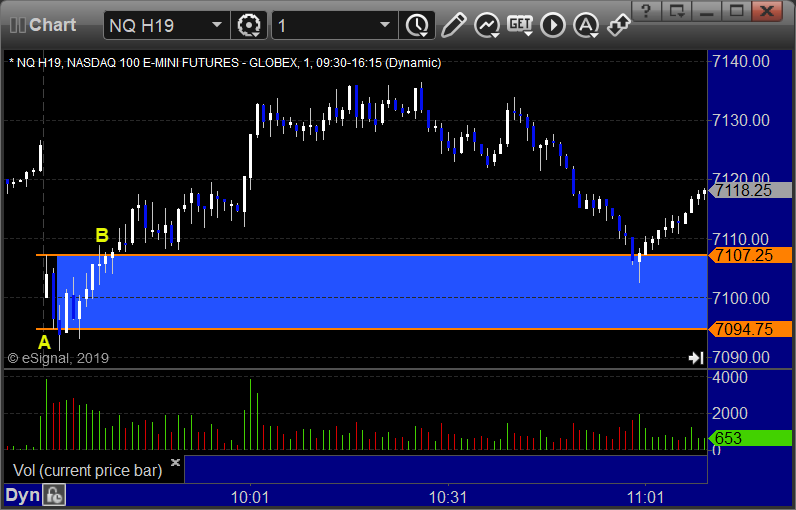Viewport: 796px width, 510px height.
Task: Close the chart window
Action: (767, 11)
